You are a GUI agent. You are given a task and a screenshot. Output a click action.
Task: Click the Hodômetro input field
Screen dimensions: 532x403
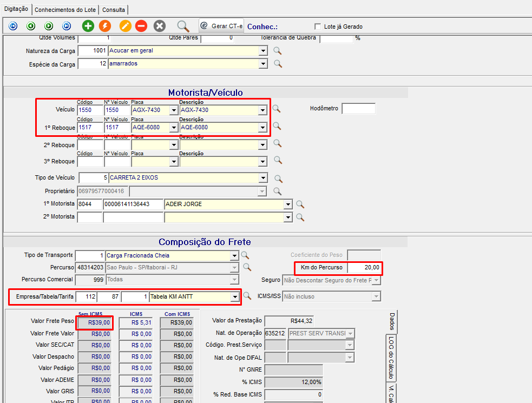click(358, 109)
